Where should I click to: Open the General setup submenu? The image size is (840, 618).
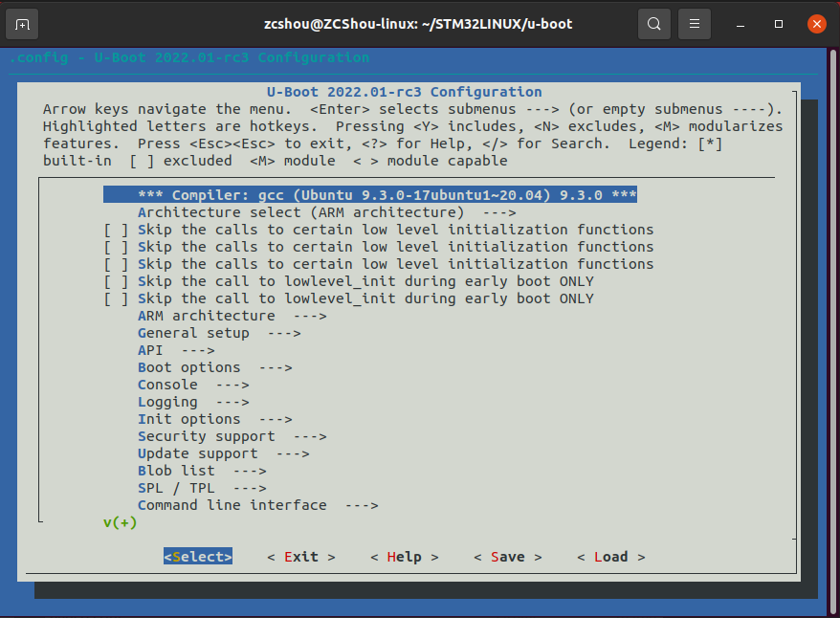pos(219,333)
